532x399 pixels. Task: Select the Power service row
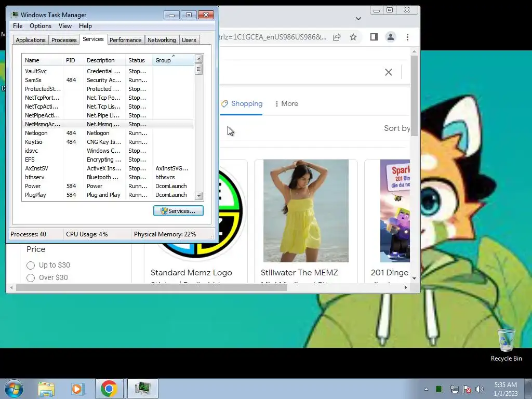pos(108,186)
